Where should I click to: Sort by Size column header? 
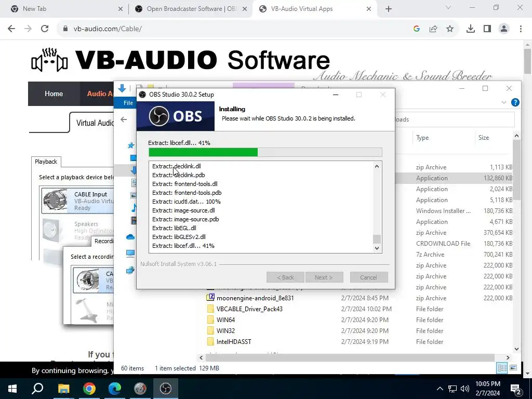484,138
